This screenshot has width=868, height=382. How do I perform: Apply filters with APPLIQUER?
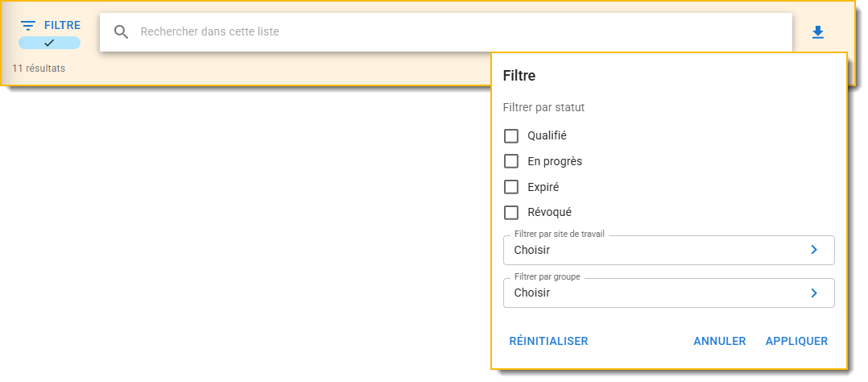(796, 341)
